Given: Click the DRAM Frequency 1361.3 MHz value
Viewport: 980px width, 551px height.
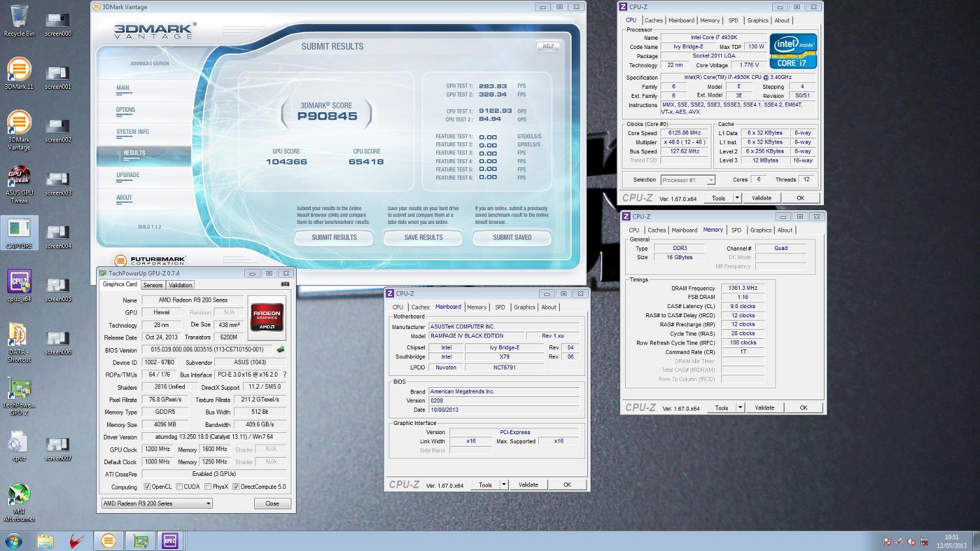Looking at the screenshot, I should [743, 288].
